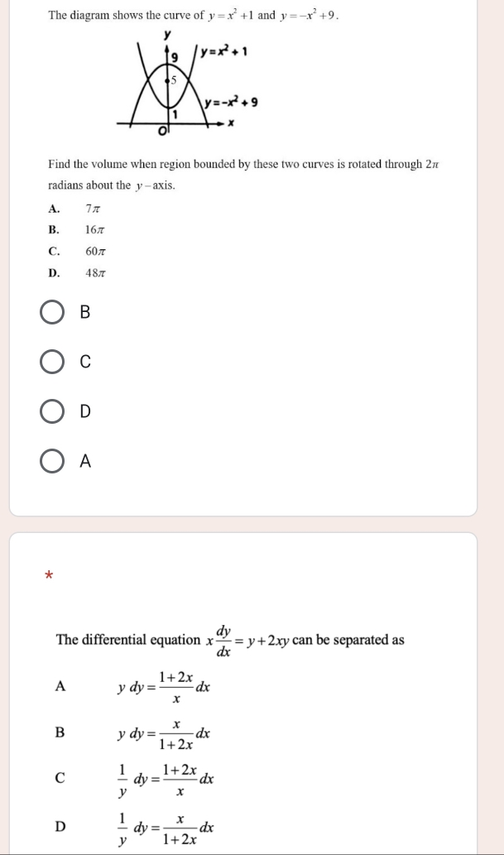Pick the radio option A

click(53, 462)
